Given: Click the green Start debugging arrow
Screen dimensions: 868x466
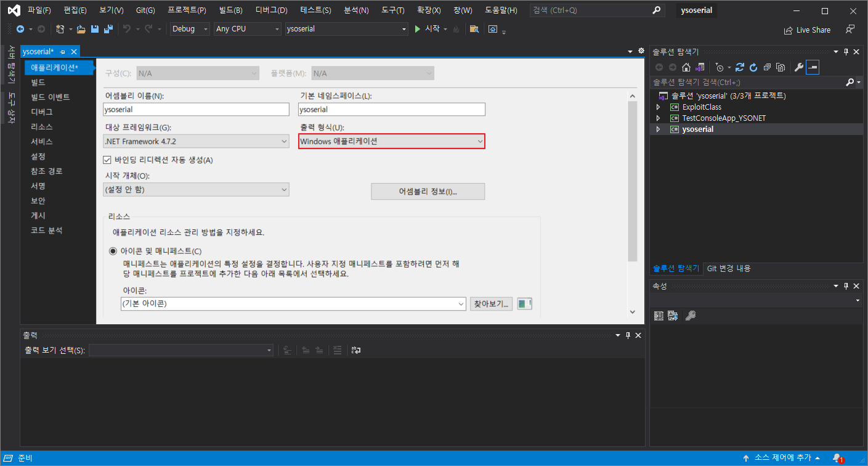Looking at the screenshot, I should [x=417, y=29].
